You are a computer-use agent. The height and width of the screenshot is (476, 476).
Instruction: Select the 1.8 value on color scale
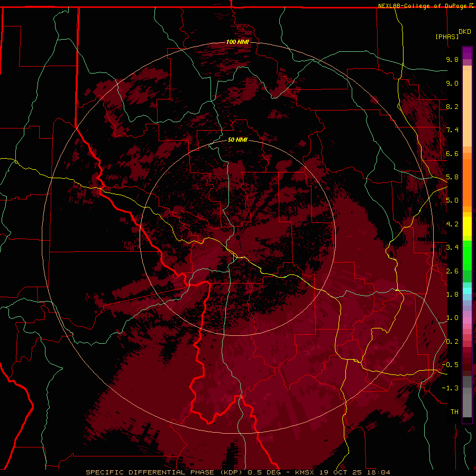coord(452,295)
